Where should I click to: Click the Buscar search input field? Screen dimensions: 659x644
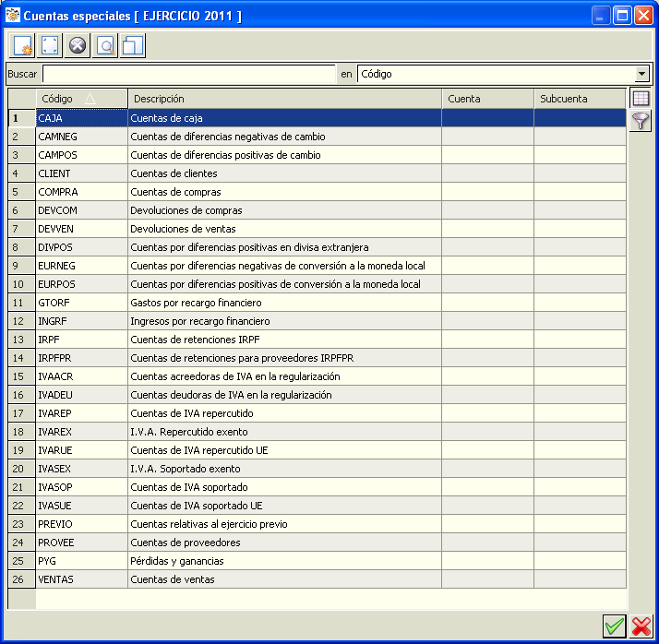(x=189, y=74)
